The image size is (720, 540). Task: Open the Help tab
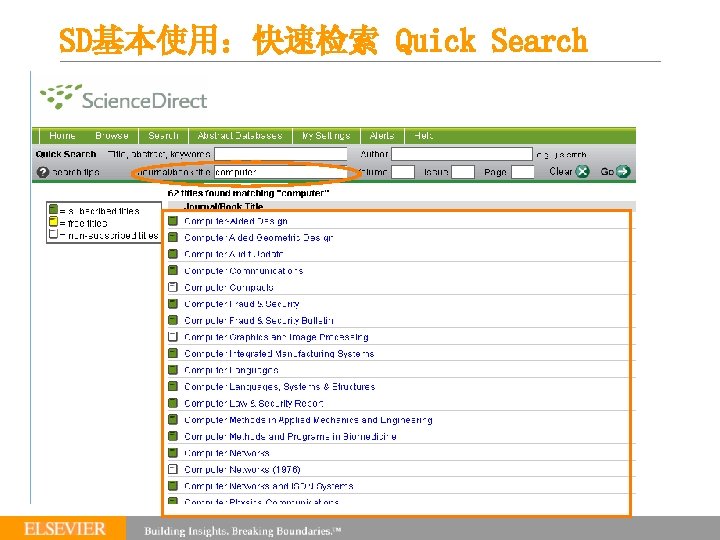pyautogui.click(x=423, y=135)
